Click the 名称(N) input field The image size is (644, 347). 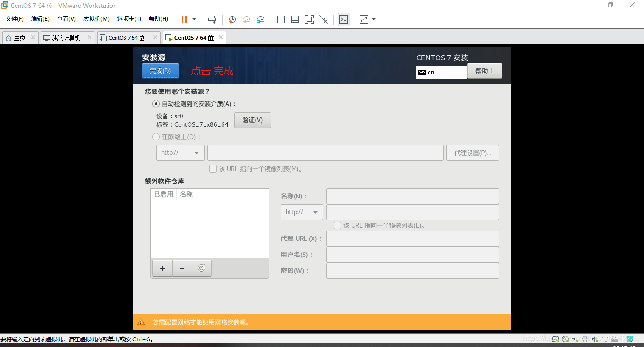point(413,196)
